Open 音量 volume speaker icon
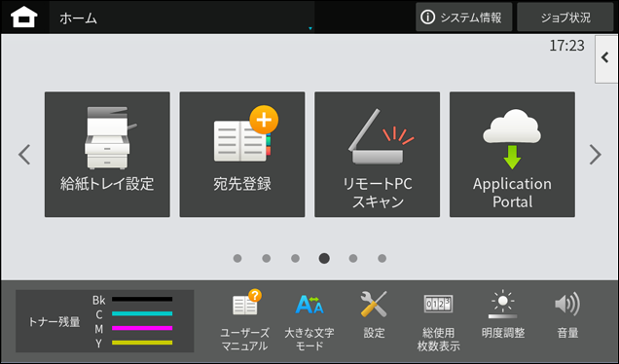The height and width of the screenshot is (364, 619). coord(567,315)
